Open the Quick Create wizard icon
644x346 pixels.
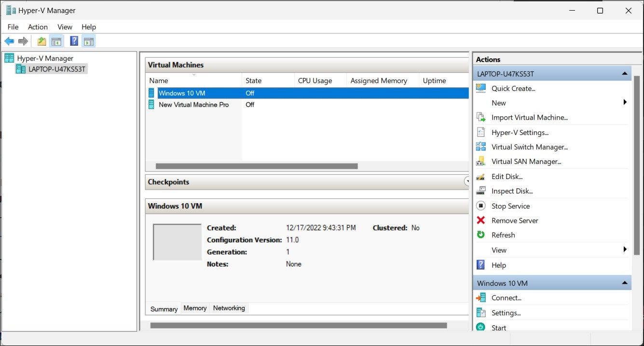pos(480,88)
